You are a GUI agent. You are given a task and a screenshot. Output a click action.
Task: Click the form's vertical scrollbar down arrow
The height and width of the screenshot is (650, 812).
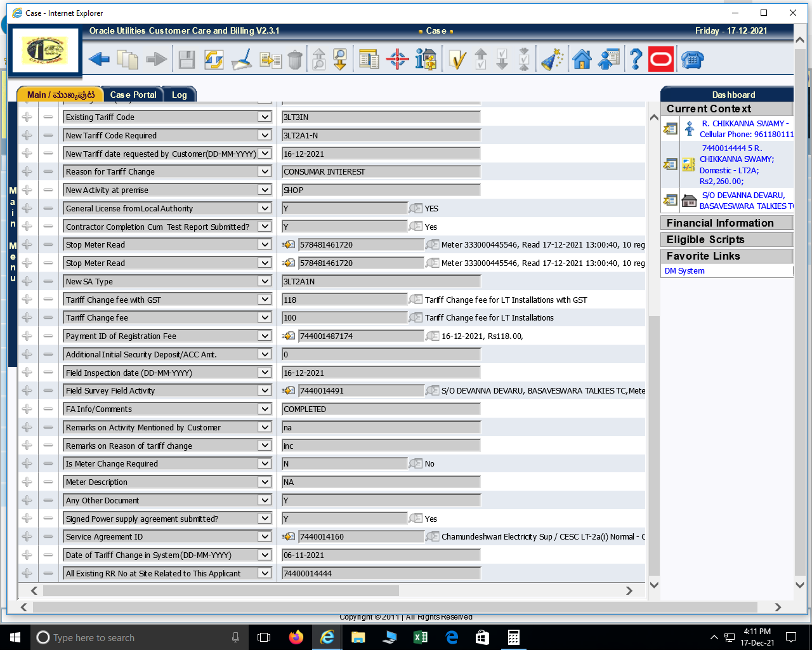click(x=654, y=585)
